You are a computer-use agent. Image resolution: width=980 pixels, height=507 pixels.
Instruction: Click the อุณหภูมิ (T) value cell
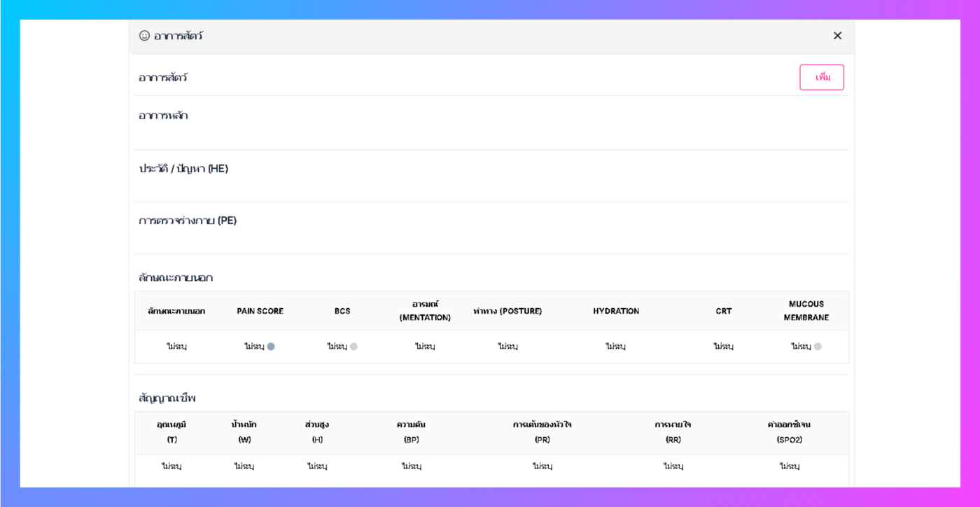click(171, 466)
